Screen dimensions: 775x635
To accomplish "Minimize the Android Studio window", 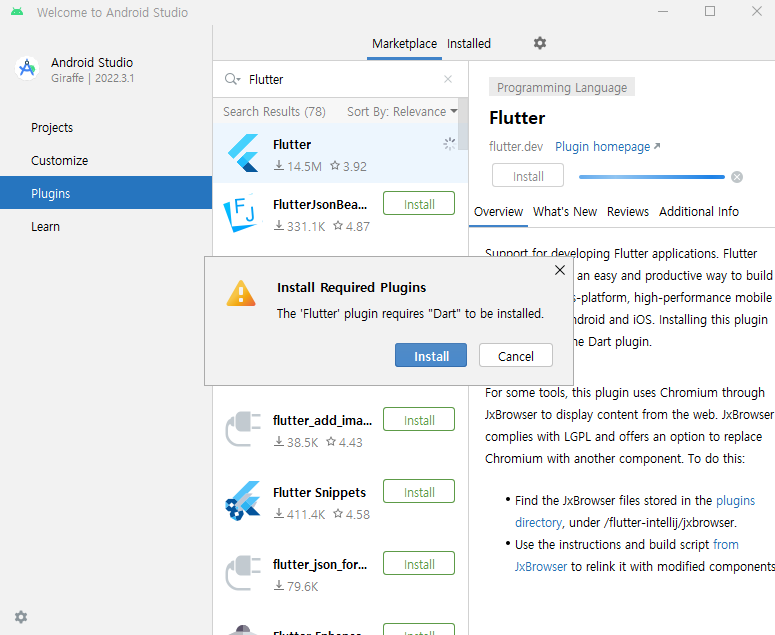I will coord(663,11).
